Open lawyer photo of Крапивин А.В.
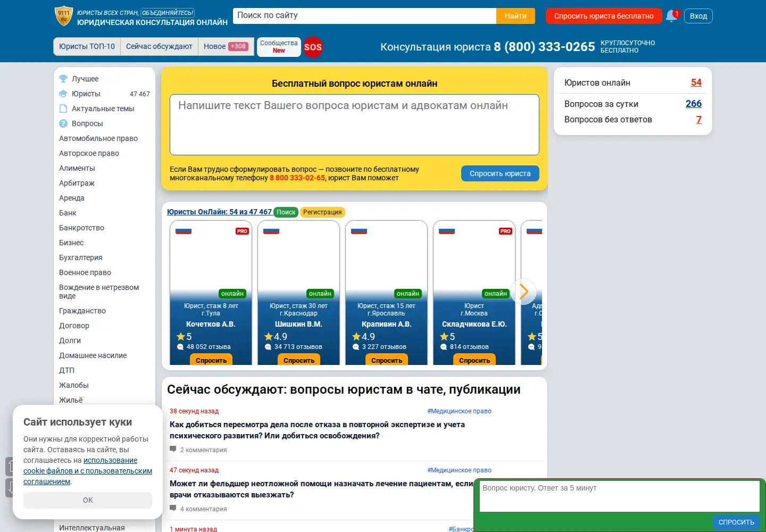 (x=387, y=261)
